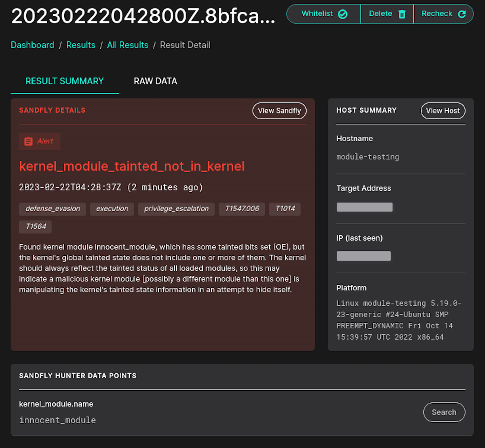Navigate to Results via breadcrumb
The height and width of the screenshot is (448, 485).
pos(80,45)
